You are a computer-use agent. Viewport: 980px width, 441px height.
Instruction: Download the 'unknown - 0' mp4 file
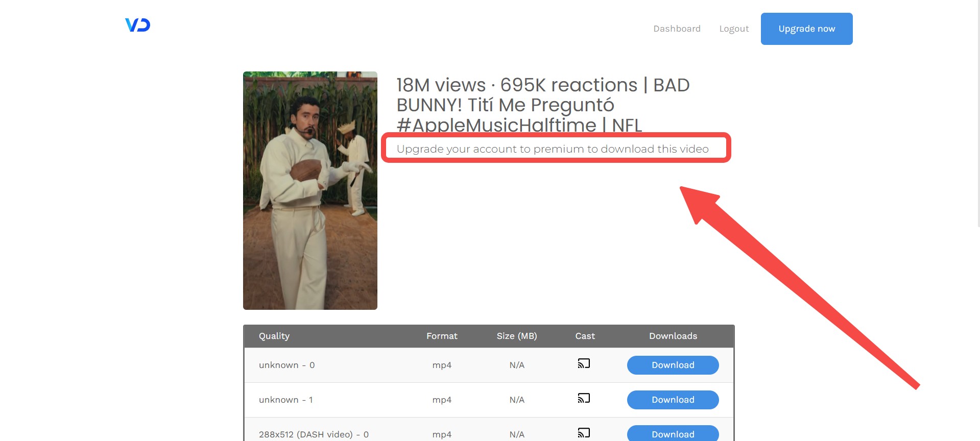[673, 365]
